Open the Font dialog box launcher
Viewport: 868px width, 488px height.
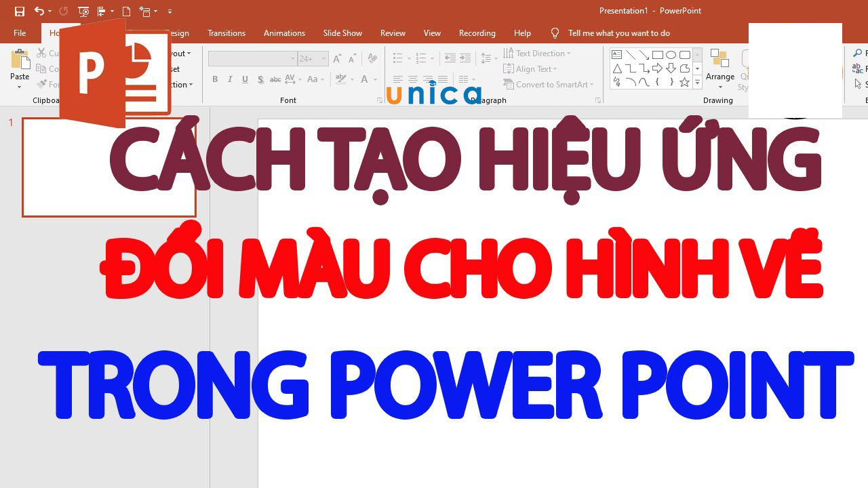(379, 100)
